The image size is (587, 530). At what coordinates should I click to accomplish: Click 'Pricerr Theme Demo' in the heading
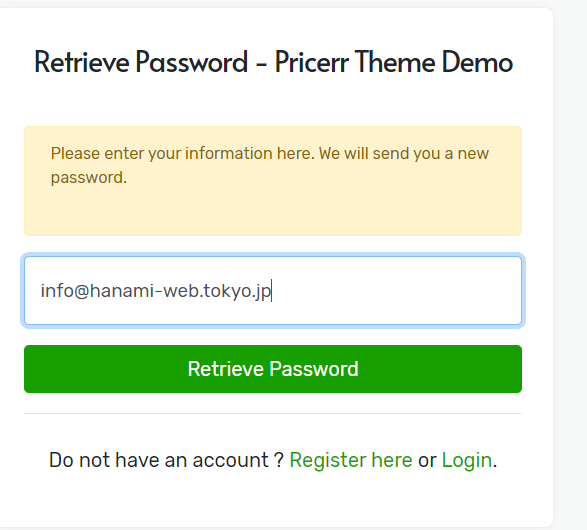pos(394,62)
